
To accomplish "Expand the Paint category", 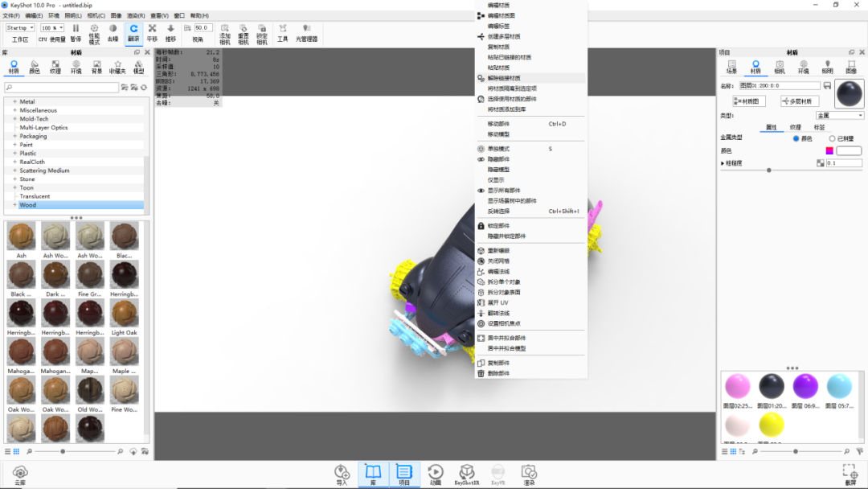I will coord(14,145).
